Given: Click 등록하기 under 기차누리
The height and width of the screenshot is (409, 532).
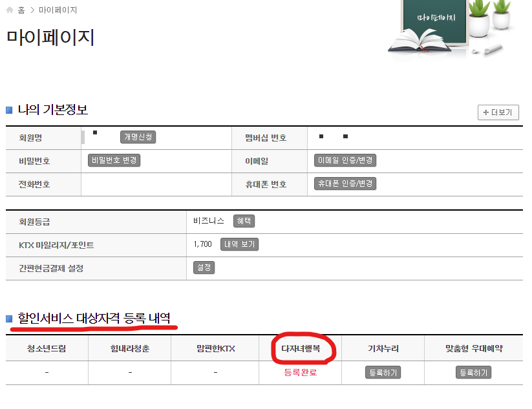Looking at the screenshot, I should pyautogui.click(x=383, y=372).
